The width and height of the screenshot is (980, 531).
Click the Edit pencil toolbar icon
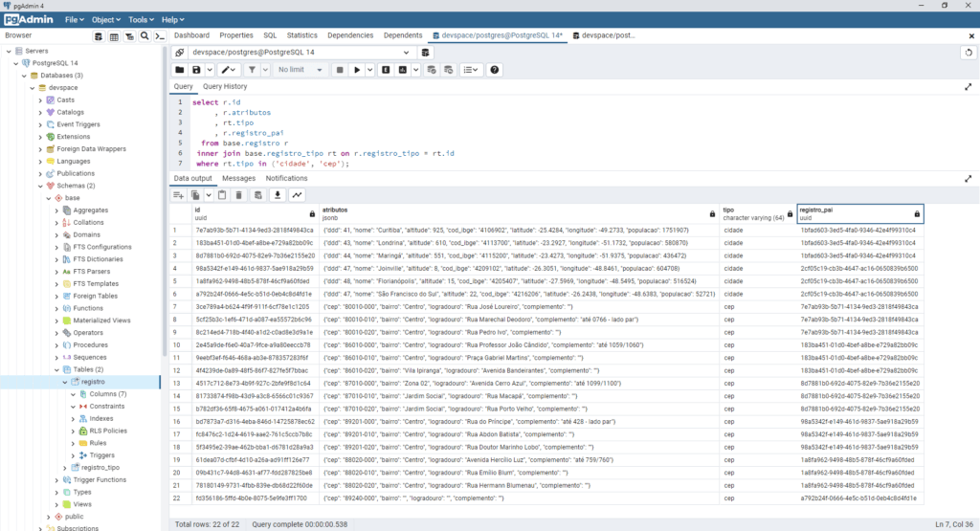tap(226, 70)
